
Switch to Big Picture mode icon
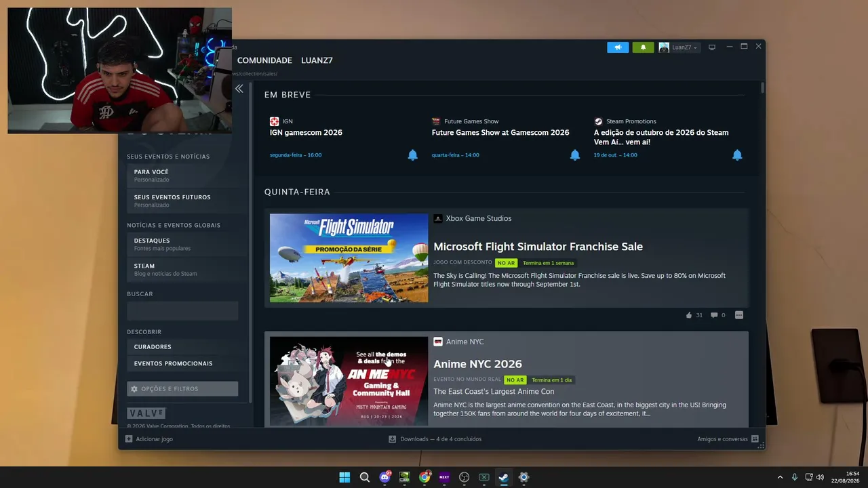712,47
